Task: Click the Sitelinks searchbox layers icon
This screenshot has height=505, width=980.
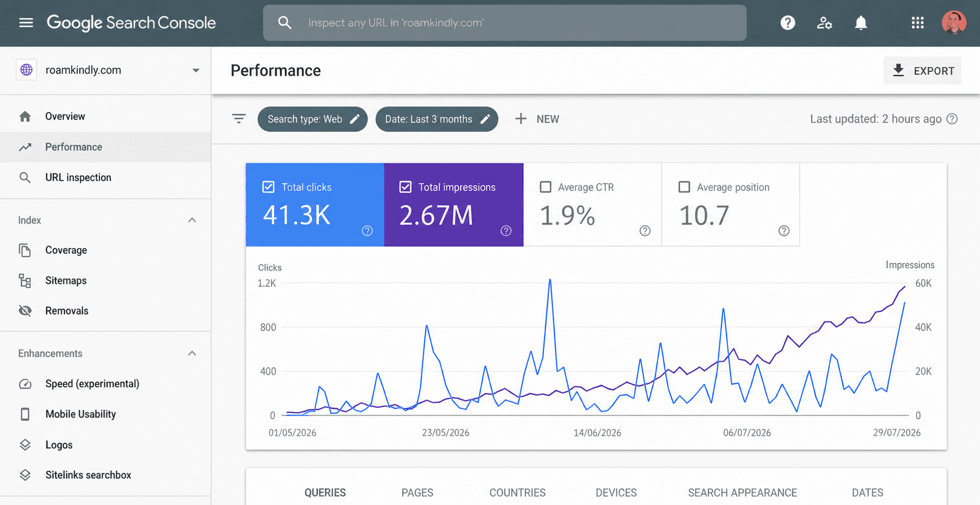Action: click(25, 475)
